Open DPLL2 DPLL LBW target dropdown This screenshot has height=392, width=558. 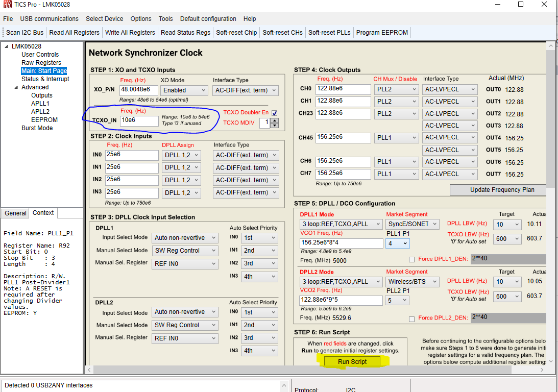tap(507, 282)
